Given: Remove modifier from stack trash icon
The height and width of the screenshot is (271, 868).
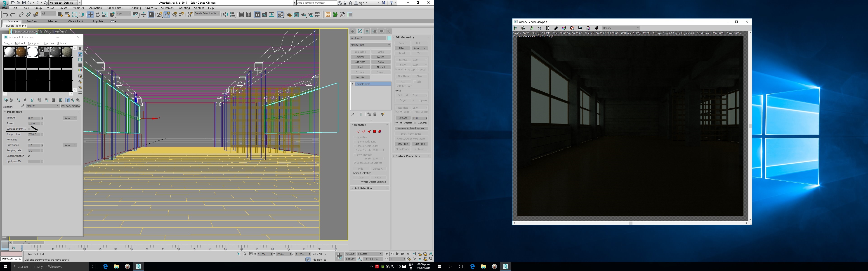Looking at the screenshot, I should [x=375, y=114].
